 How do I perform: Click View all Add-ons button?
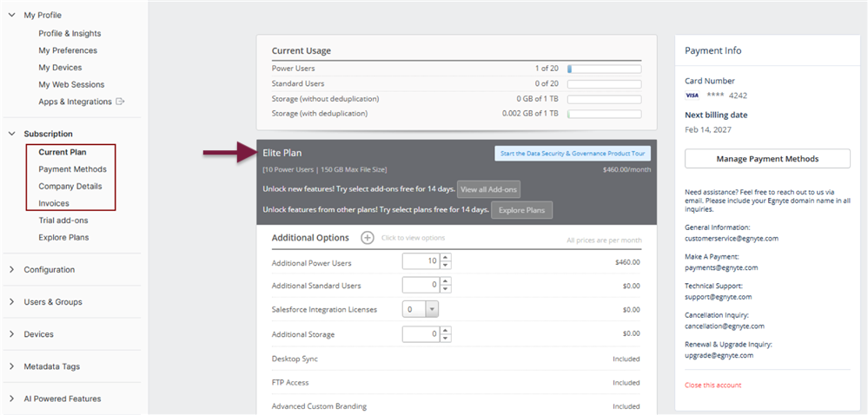click(488, 189)
